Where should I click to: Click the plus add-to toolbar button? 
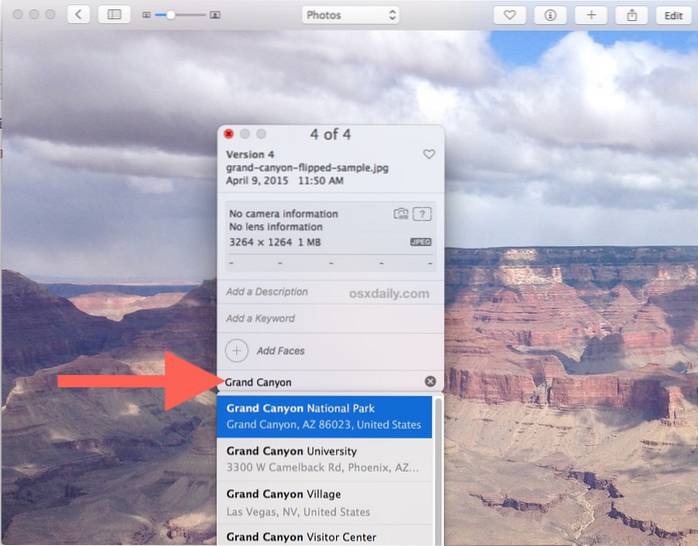(x=591, y=15)
